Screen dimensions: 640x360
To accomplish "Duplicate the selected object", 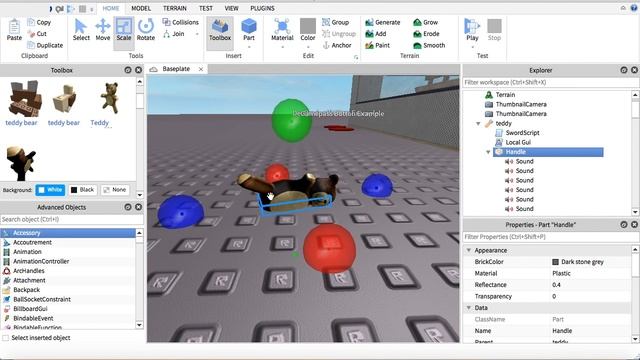I will 45,45.
